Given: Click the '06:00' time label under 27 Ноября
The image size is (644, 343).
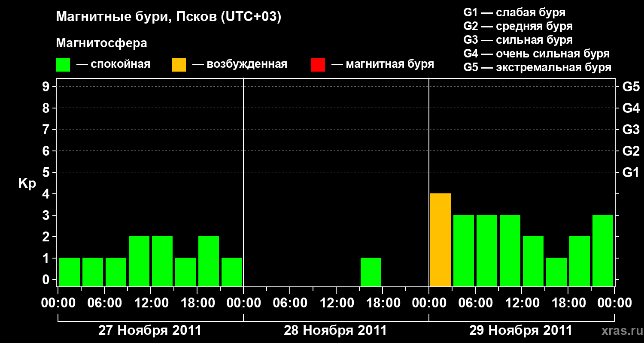Looking at the screenshot, I should tap(104, 303).
